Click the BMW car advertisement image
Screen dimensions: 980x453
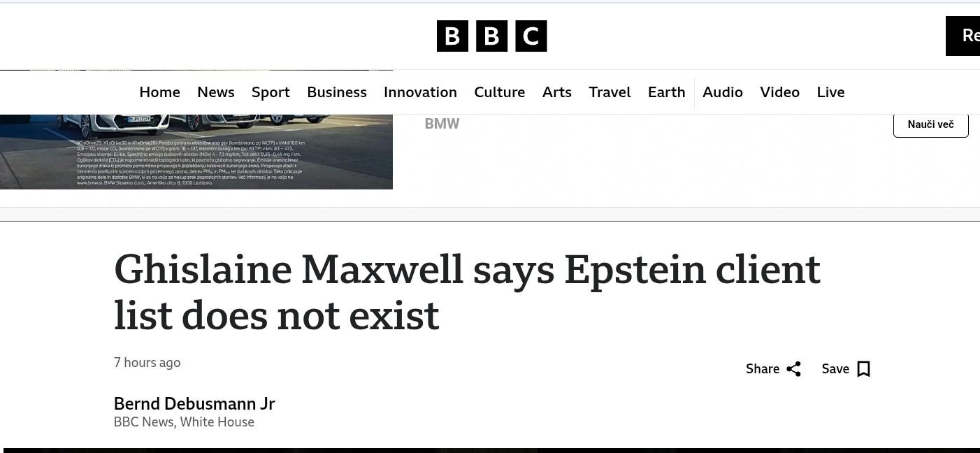coord(196,151)
